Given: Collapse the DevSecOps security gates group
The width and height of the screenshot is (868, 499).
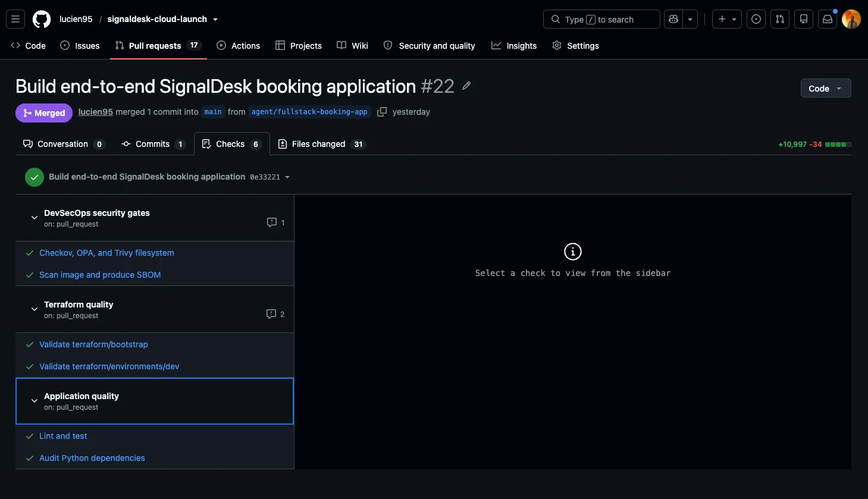Looking at the screenshot, I should pyautogui.click(x=35, y=218).
